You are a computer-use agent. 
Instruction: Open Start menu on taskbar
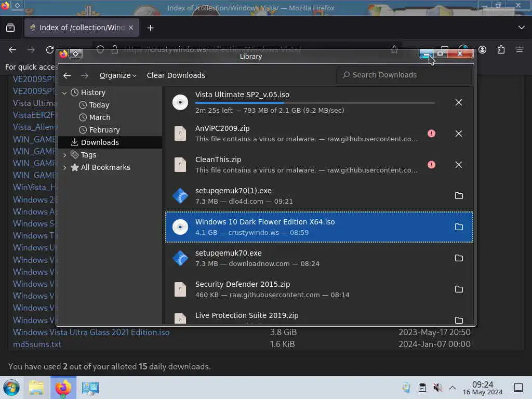pyautogui.click(x=11, y=388)
